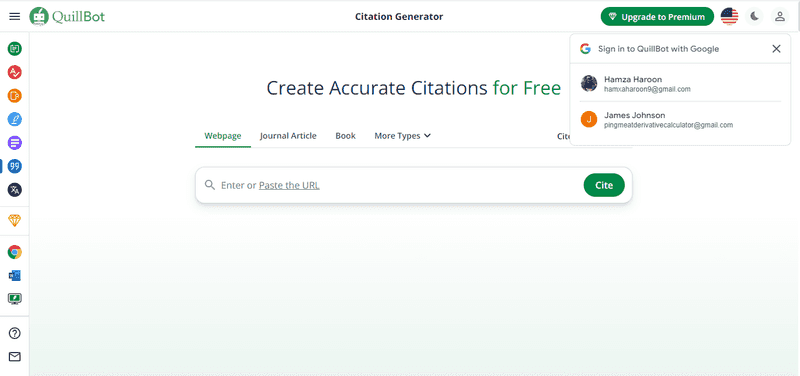Click the 'Create Accurate Citations for Free' heading

click(414, 88)
